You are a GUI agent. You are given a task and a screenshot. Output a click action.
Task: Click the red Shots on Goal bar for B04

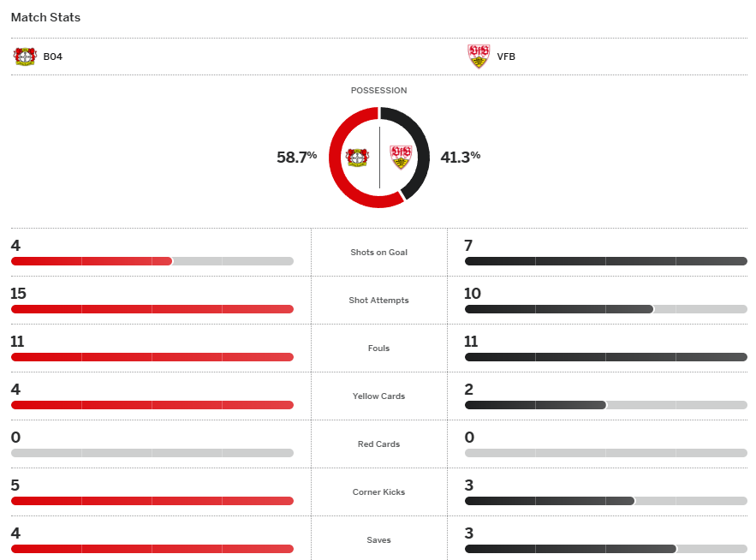[92, 261]
